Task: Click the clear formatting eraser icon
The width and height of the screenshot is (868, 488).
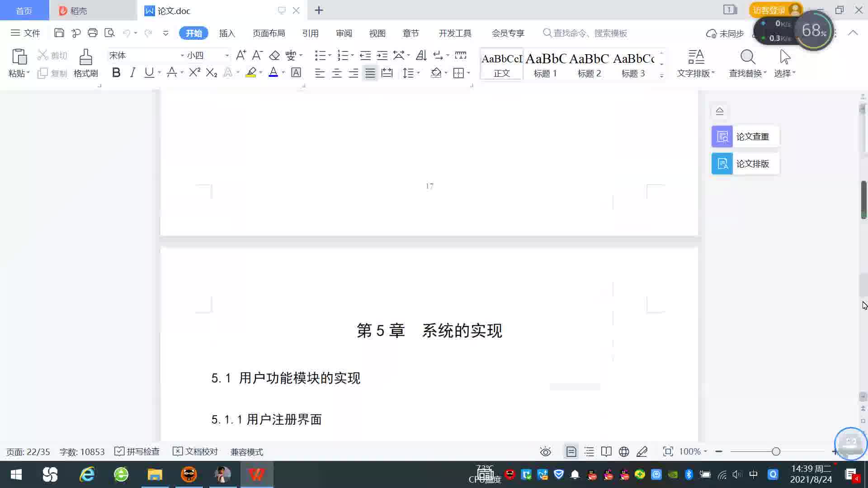Action: 274,56
